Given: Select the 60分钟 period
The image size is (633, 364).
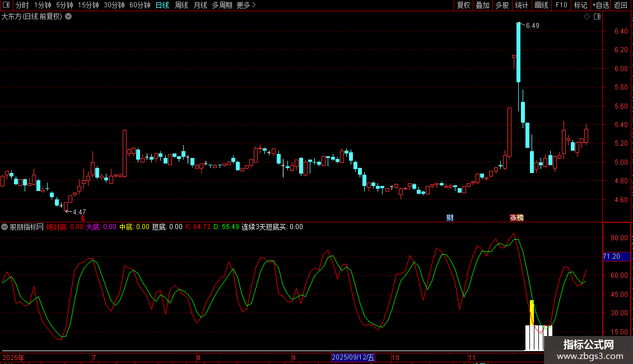Looking at the screenshot, I should coord(140,5).
